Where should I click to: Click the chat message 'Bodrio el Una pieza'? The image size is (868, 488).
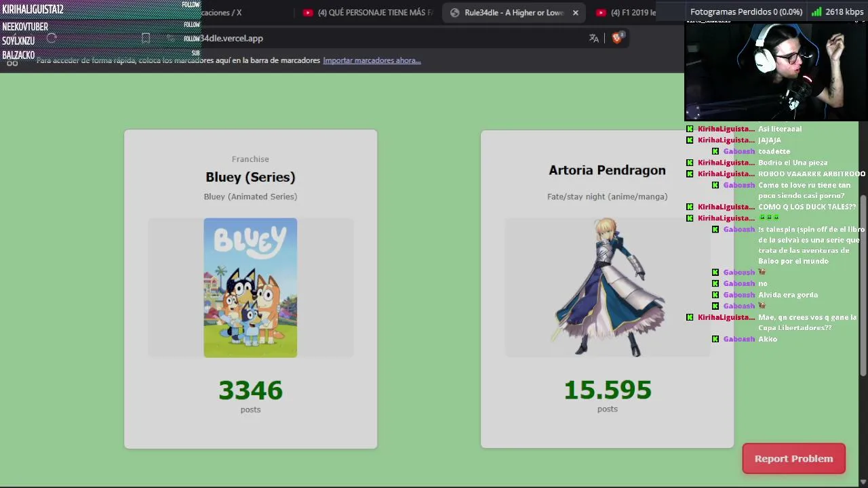(793, 163)
